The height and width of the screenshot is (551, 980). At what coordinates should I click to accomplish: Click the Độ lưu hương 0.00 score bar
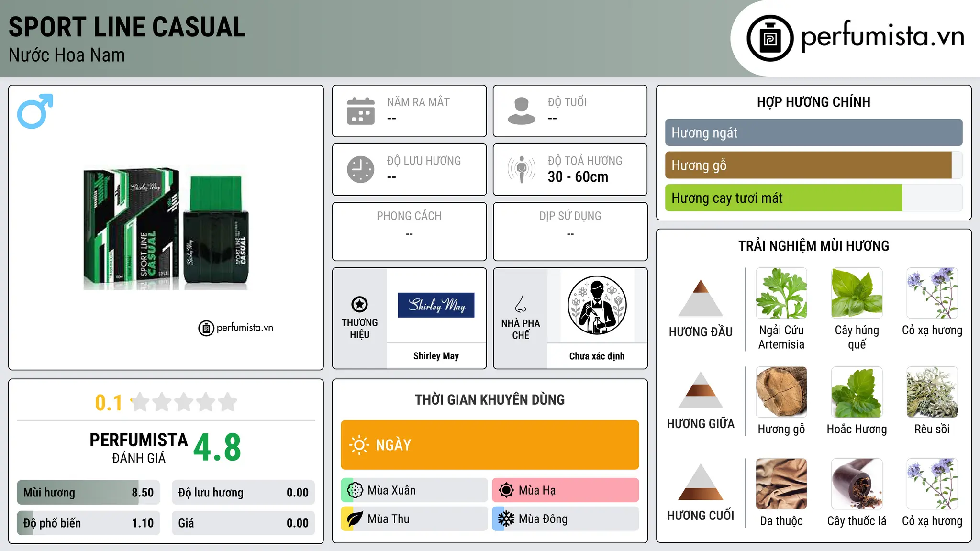coord(244,492)
